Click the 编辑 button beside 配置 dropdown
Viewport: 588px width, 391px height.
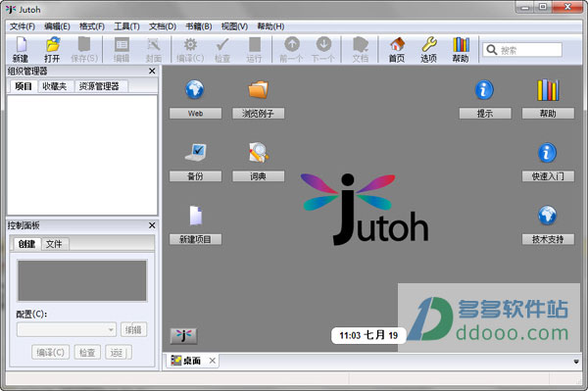pos(133,330)
